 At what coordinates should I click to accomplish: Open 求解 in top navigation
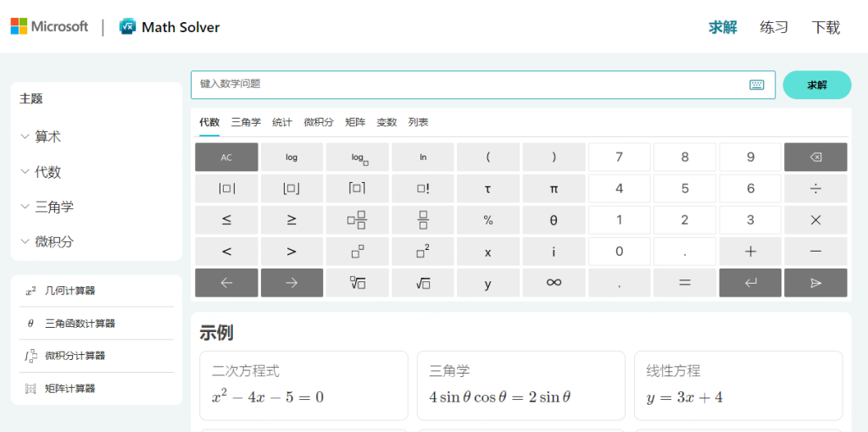click(723, 27)
